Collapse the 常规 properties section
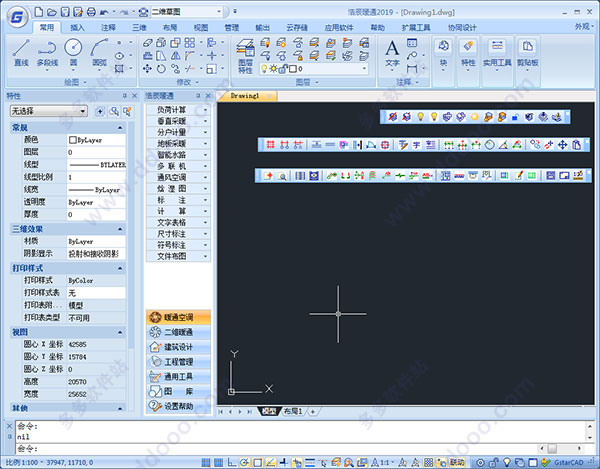Viewport: 600px width, 469px height. (120, 127)
